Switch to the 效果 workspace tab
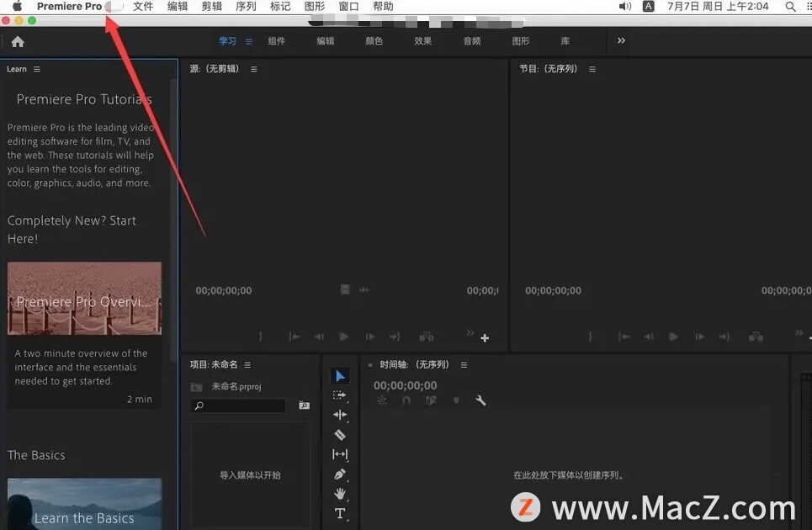 422,41
